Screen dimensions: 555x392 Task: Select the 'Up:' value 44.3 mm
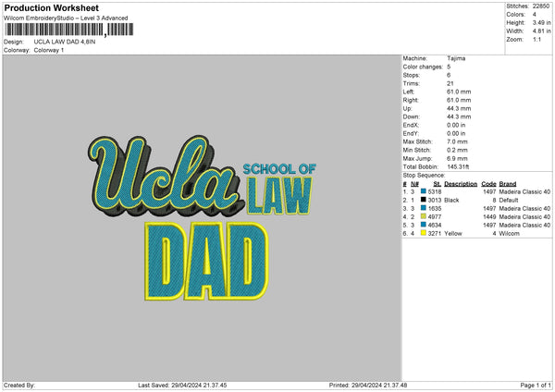(459, 108)
